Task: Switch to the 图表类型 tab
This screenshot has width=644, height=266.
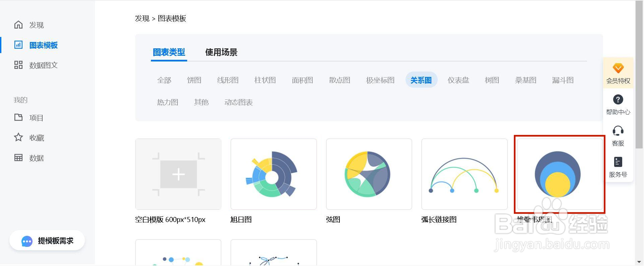Action: pos(169,52)
